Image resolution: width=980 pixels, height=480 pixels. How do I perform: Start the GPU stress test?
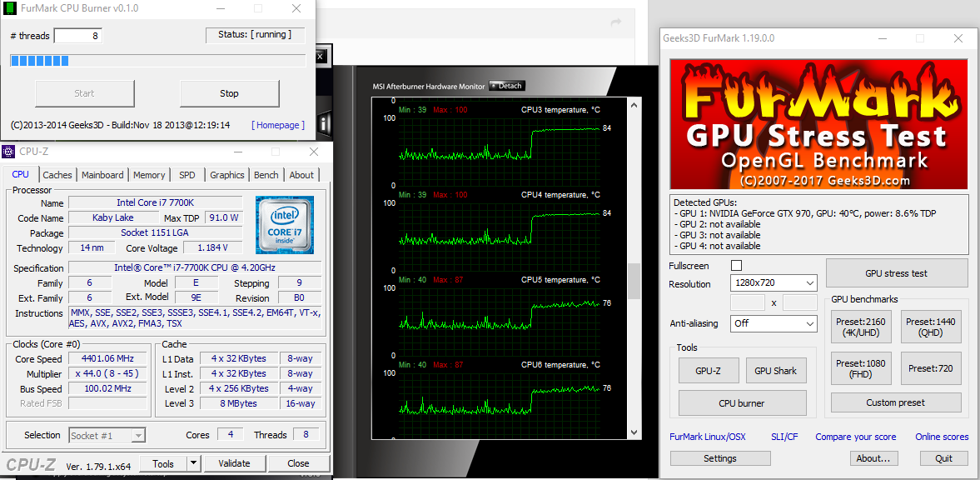coord(896,272)
